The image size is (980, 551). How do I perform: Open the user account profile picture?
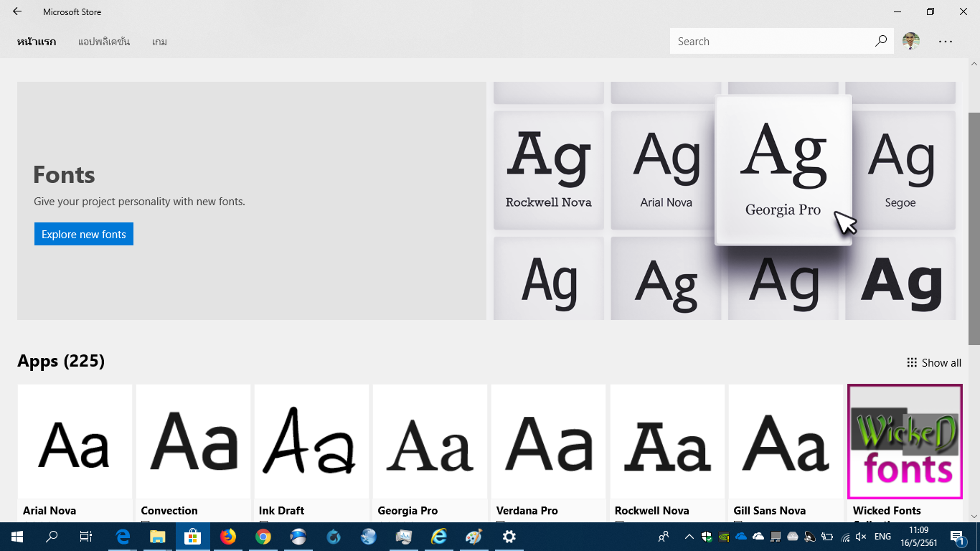pos(911,41)
